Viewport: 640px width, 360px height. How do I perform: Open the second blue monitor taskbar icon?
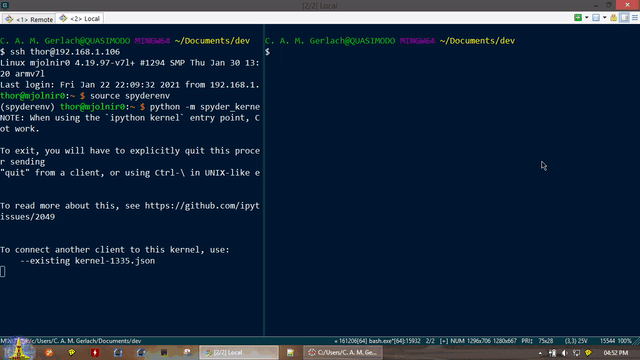tap(141, 352)
